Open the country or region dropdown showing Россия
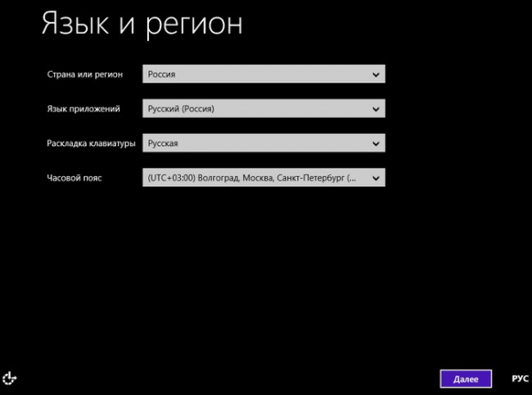 263,74
